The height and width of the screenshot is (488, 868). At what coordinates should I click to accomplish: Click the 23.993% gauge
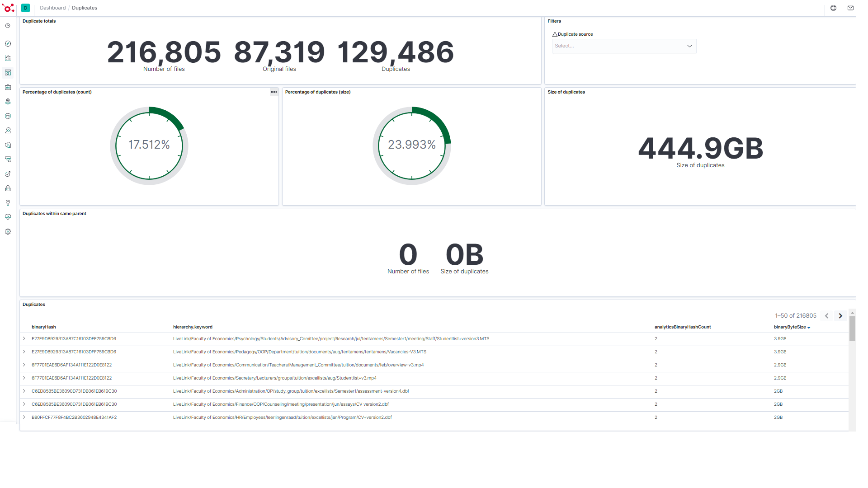[412, 145]
